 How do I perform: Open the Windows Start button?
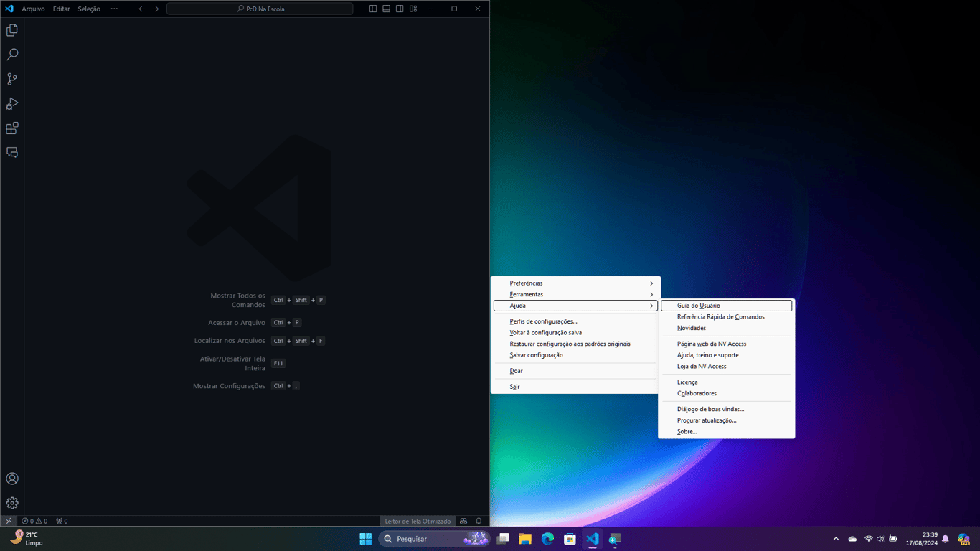point(365,539)
